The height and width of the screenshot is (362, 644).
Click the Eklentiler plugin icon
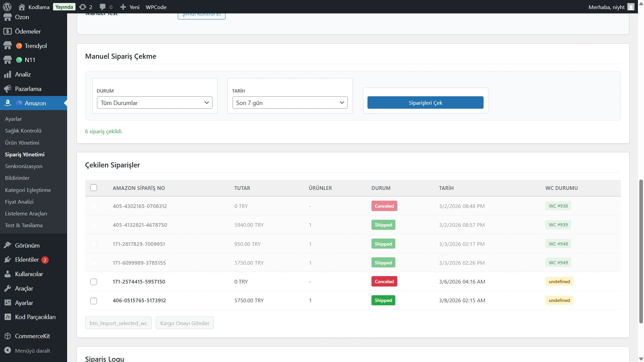click(7, 260)
